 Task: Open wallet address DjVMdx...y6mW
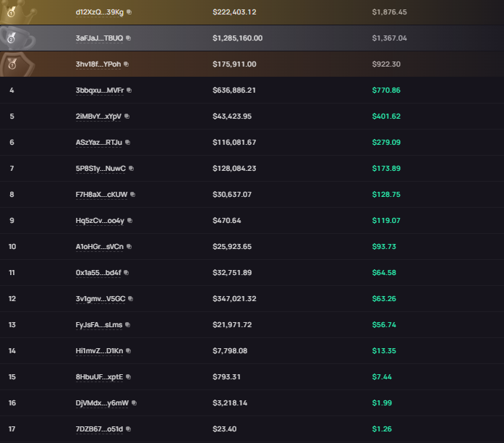pos(102,403)
